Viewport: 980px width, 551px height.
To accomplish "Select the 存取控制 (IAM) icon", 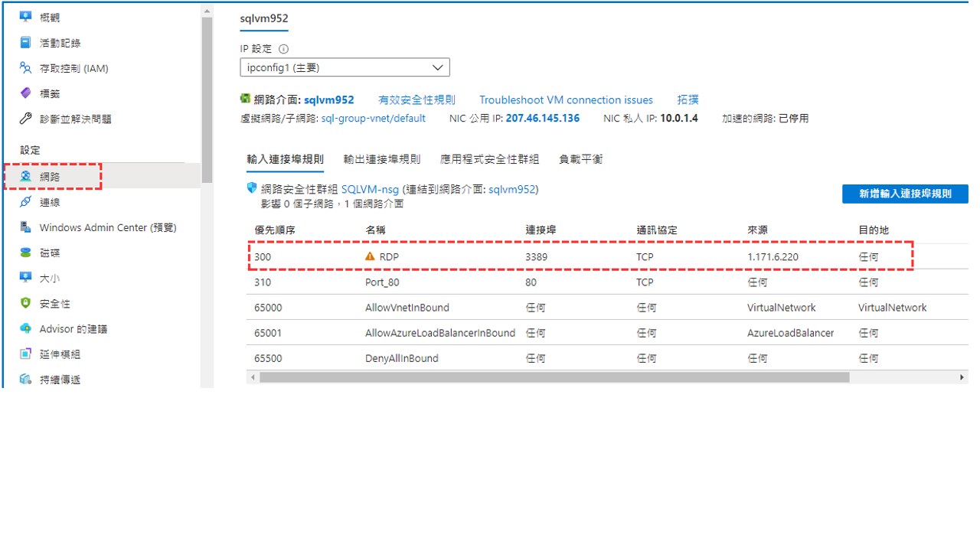I will click(x=26, y=68).
